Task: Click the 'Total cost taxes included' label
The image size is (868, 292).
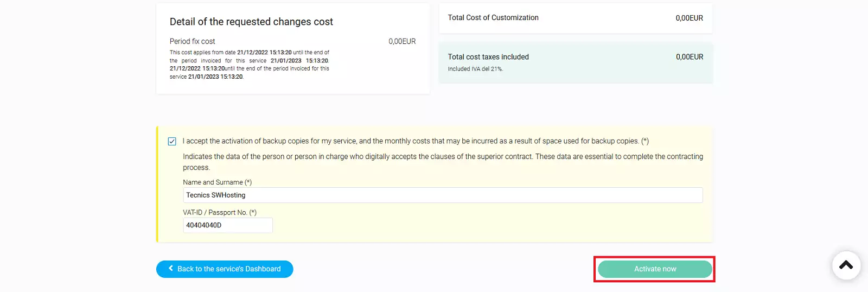Action: 488,57
